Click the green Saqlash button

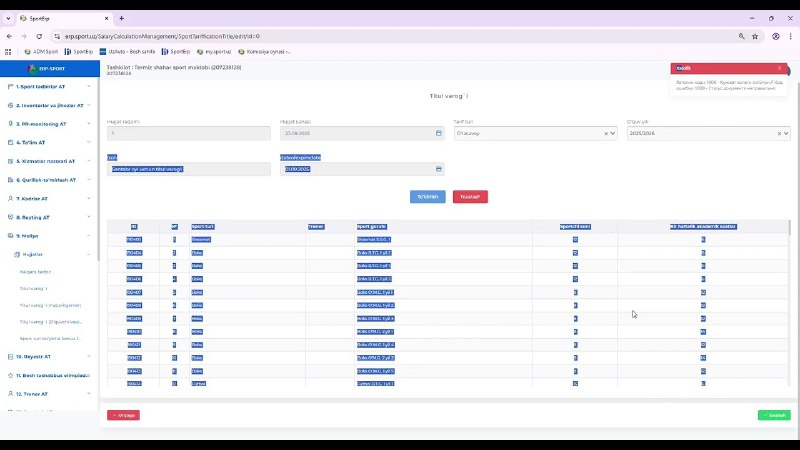click(773, 415)
